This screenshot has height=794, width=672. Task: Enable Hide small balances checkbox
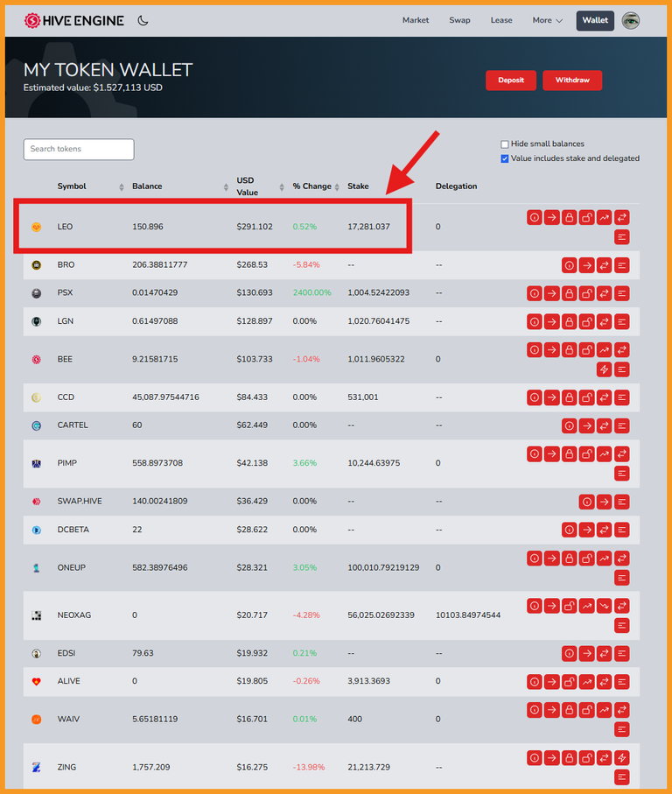pyautogui.click(x=505, y=144)
